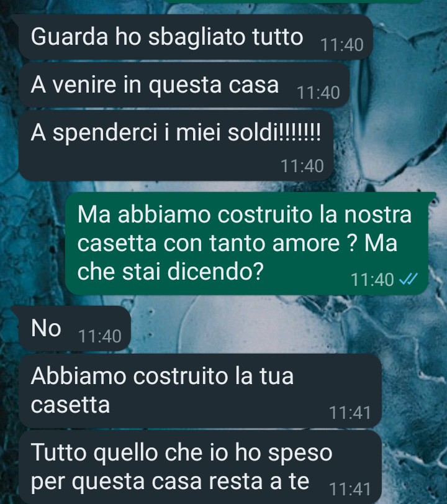Select message 'Tutto quello che io ho speso'

pyautogui.click(x=200, y=467)
